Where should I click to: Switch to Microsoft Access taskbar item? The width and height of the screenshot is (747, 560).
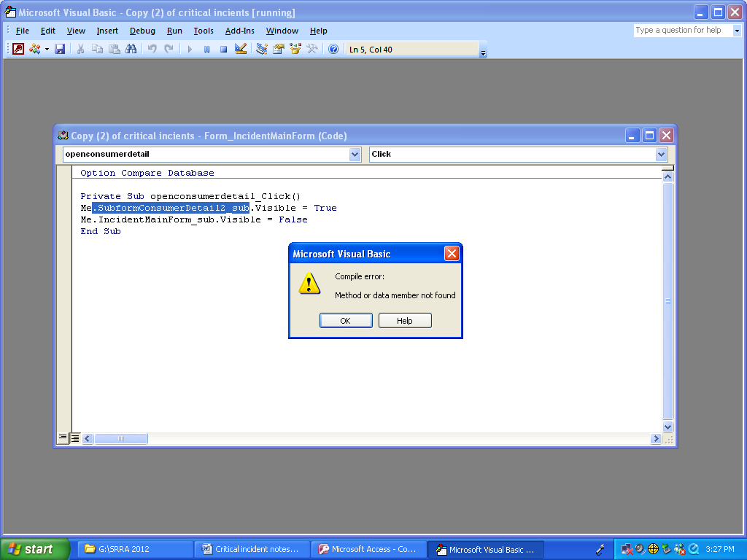pos(369,549)
